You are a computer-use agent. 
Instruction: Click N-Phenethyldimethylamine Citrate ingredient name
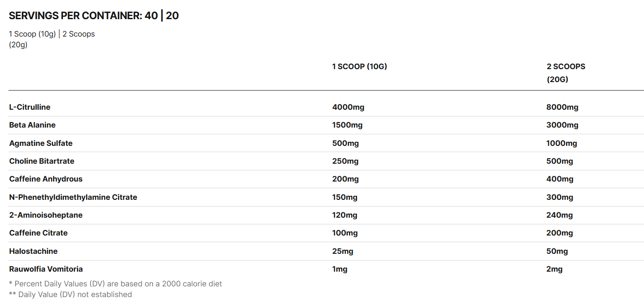[x=73, y=197]
